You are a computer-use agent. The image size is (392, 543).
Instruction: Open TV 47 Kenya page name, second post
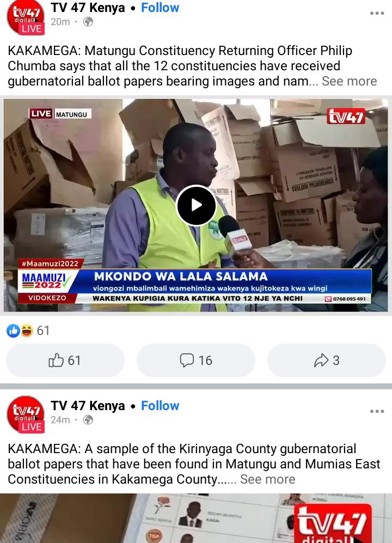pyautogui.click(x=88, y=406)
